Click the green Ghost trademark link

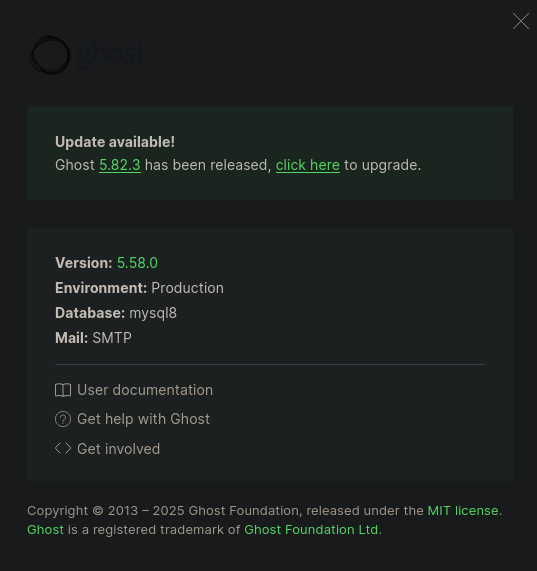pos(46,529)
